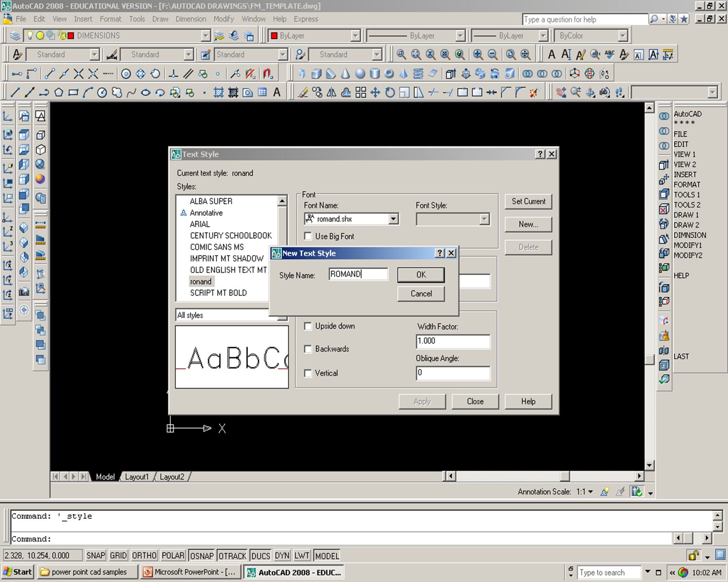Enable the Use Big Font checkbox
The width and height of the screenshot is (728, 582).
click(308, 236)
